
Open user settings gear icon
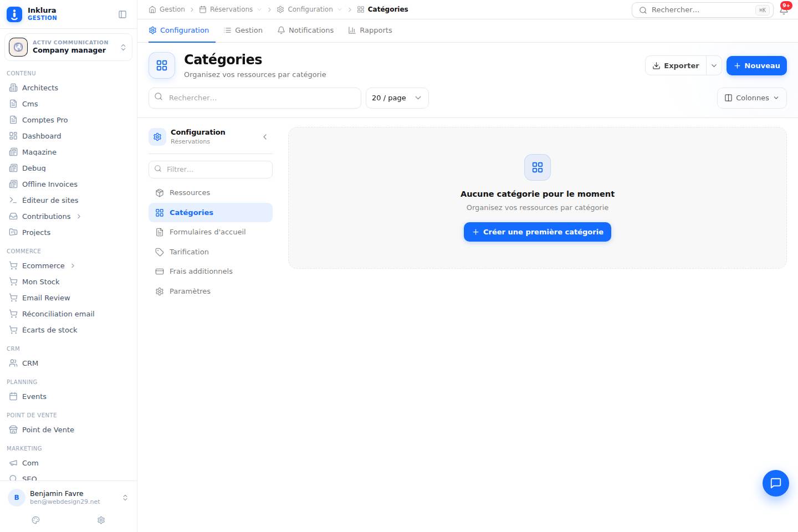[101, 520]
